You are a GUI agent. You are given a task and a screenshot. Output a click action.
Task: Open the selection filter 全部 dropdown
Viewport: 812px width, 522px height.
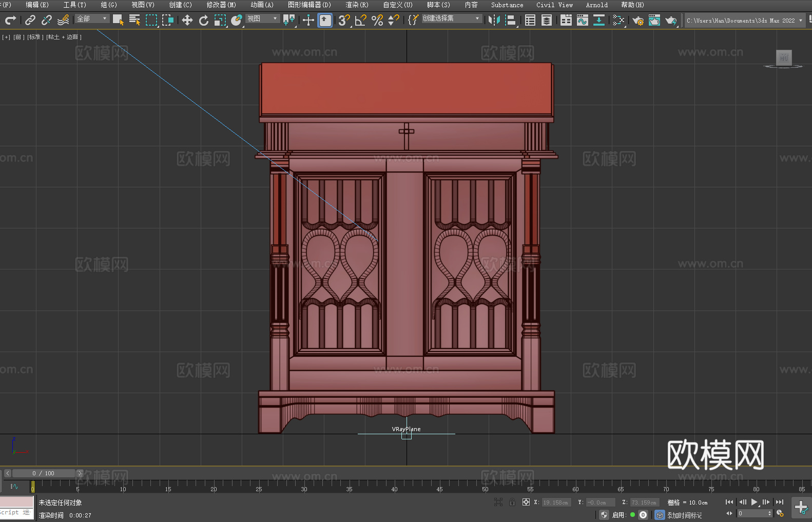point(92,18)
